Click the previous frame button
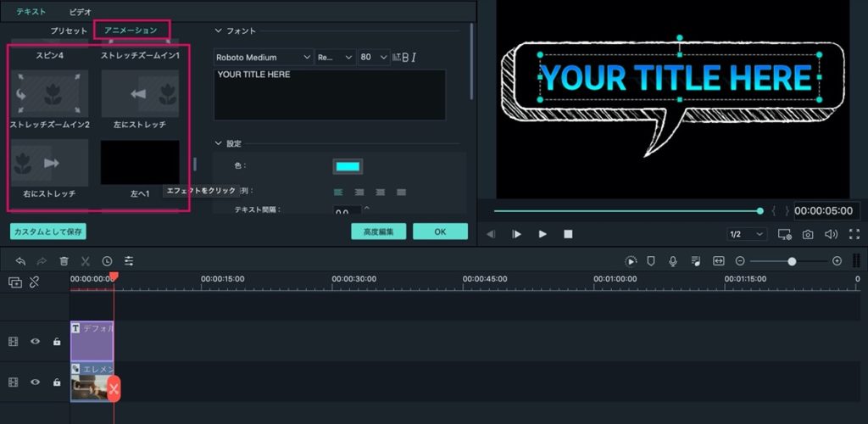 [491, 234]
